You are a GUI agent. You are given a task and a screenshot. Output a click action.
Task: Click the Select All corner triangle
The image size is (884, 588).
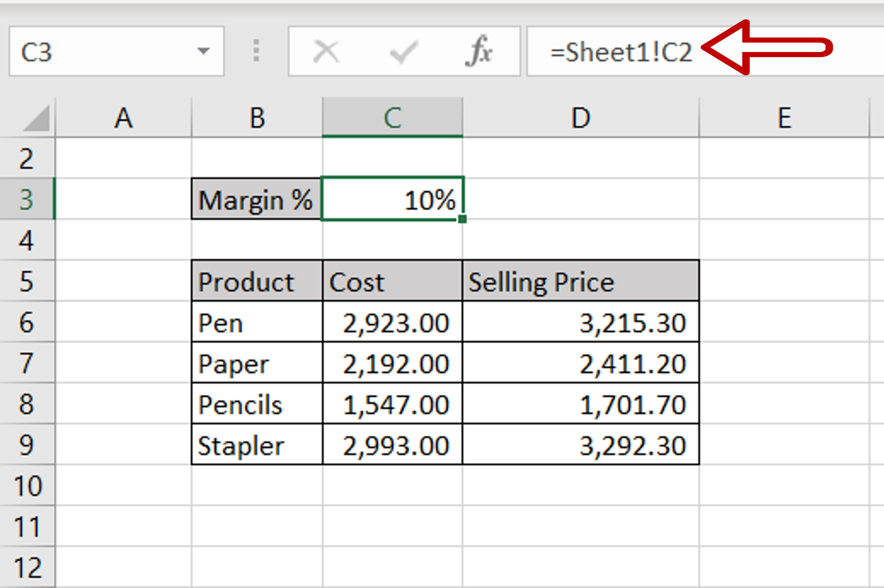[x=36, y=118]
